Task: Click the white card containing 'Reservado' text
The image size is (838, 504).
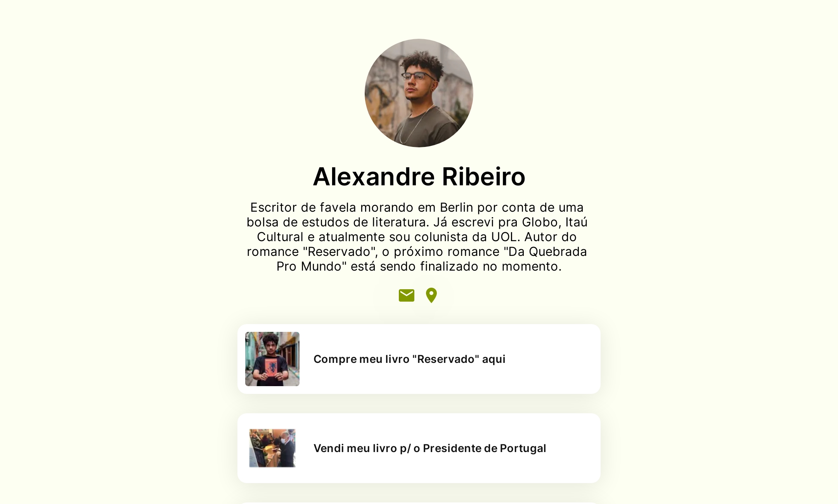Action: click(x=418, y=359)
